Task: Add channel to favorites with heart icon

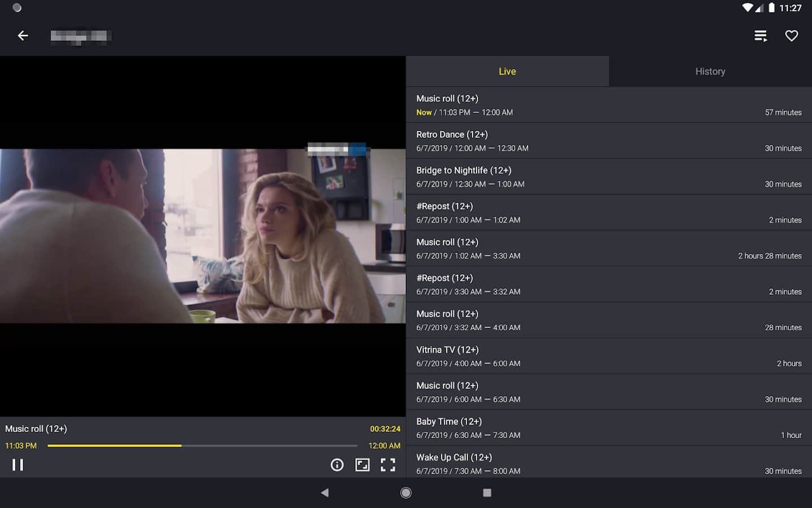Action: [x=792, y=36]
